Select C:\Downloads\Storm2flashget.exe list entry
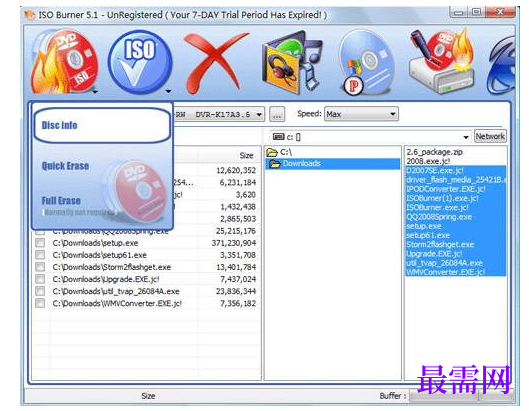This screenshot has height=411, width=529. (112, 267)
